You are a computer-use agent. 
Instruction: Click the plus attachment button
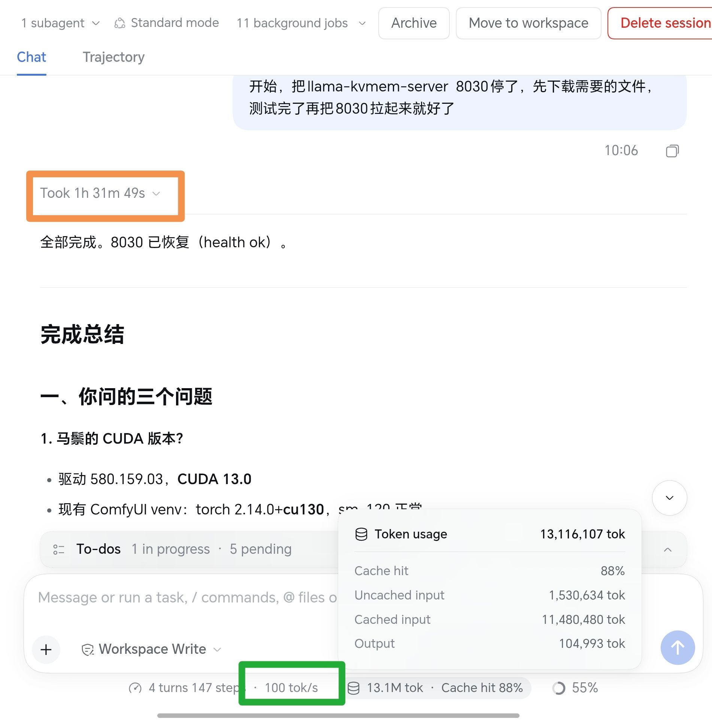pos(46,649)
